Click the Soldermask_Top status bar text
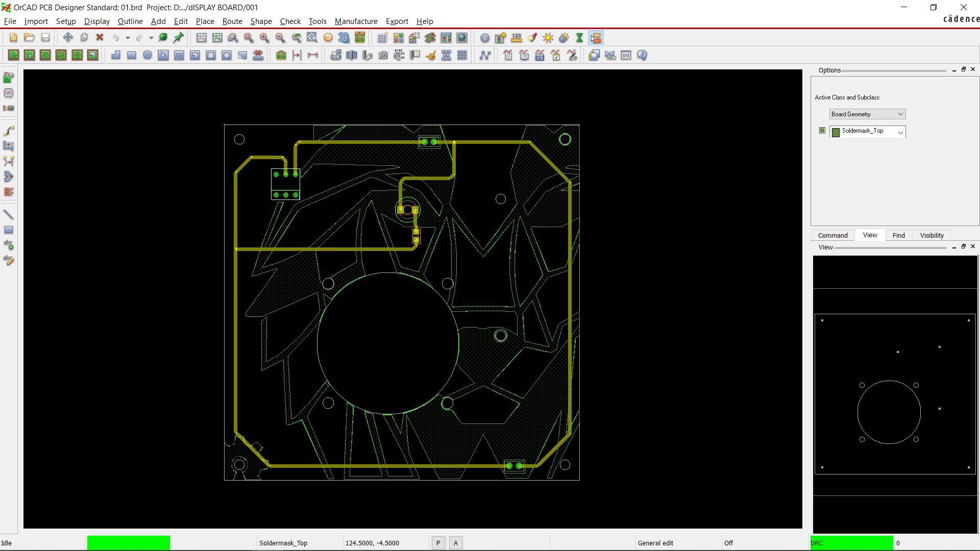This screenshot has height=551, width=980. point(283,543)
